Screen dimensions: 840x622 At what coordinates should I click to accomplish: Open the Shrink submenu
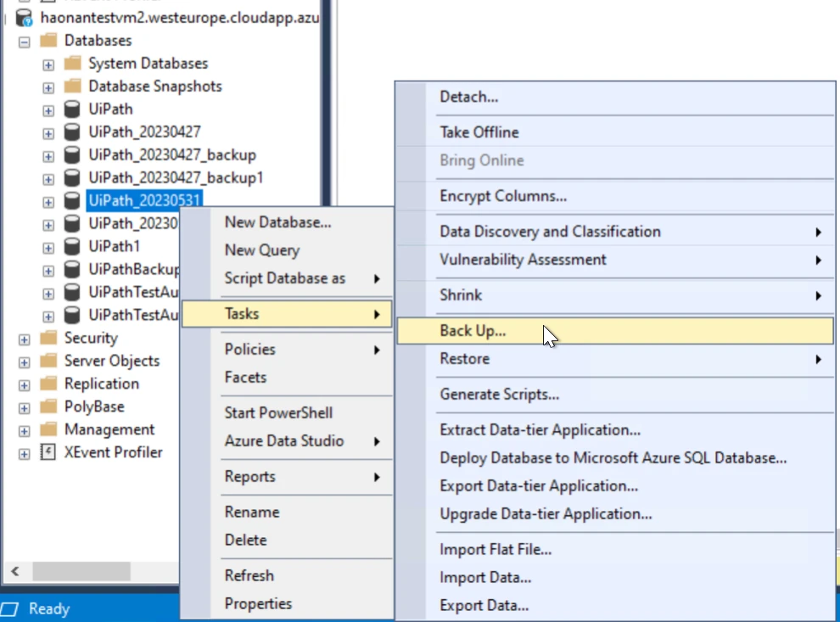point(615,295)
